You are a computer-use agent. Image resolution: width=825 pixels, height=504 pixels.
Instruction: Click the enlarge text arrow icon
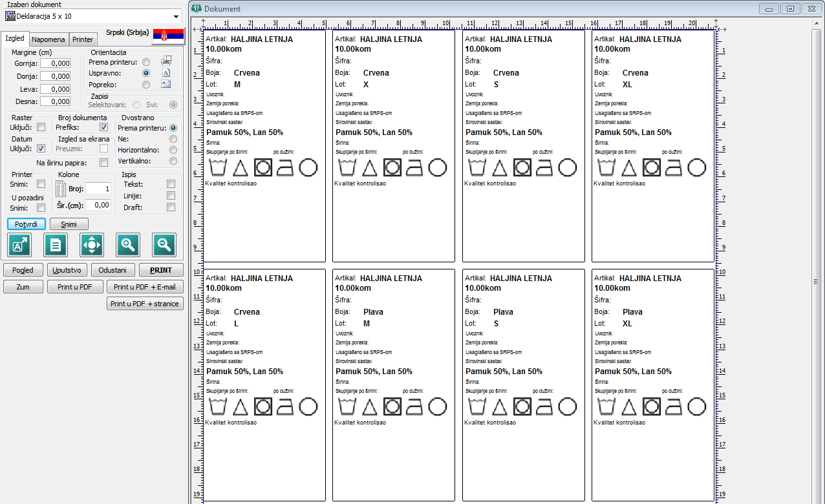[19, 245]
